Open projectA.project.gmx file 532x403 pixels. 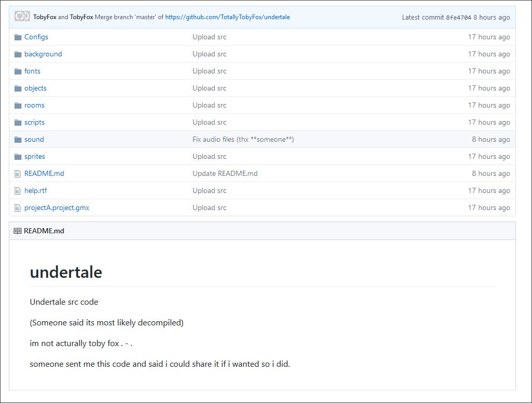[56, 207]
